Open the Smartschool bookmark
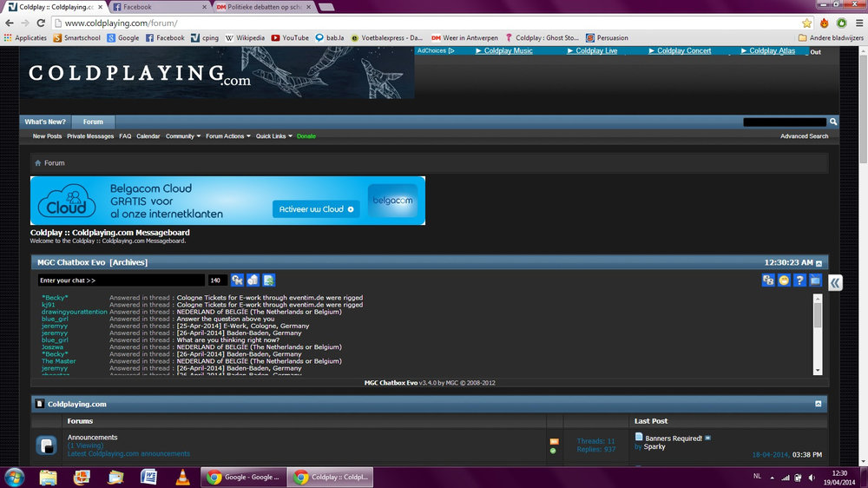 (x=77, y=37)
